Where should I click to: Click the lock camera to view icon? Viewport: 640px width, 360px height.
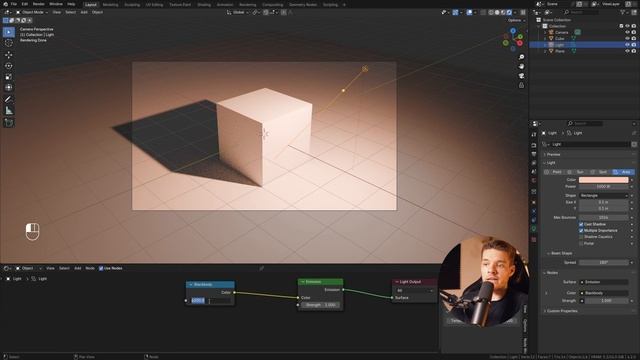521,85
